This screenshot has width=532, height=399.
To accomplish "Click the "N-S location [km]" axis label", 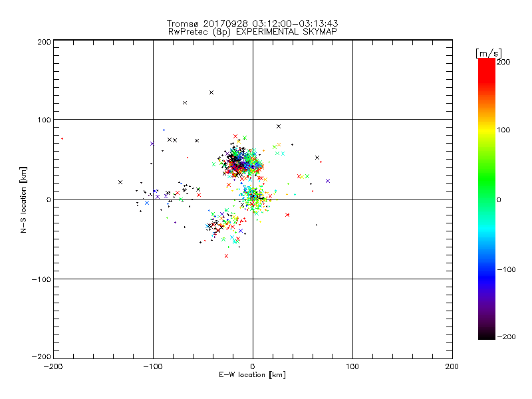I will coord(23,200).
